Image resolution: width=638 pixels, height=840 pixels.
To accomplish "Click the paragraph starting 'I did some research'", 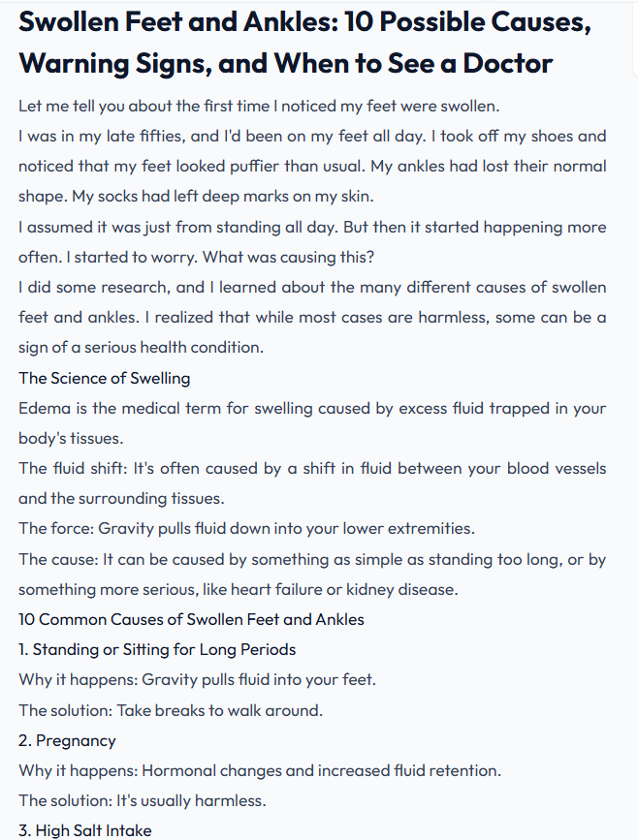I will click(312, 317).
